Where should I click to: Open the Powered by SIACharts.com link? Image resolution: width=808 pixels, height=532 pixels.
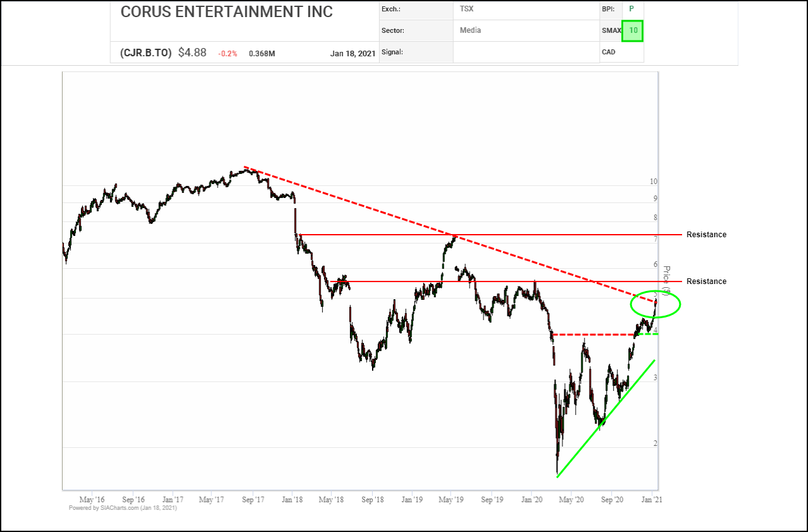pos(123,508)
